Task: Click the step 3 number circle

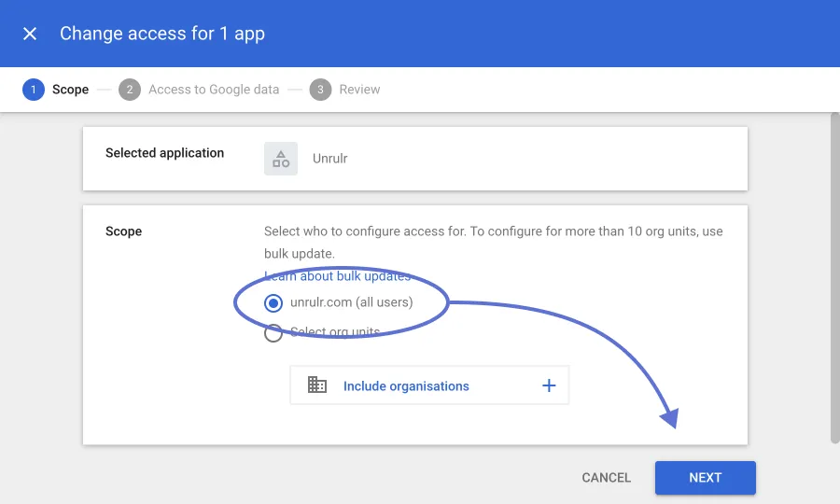Action: coord(321,90)
